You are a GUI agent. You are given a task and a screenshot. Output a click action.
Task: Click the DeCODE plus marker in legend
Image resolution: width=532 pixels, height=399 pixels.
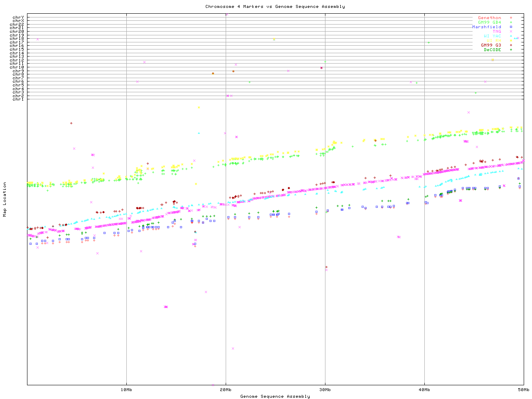511,50
